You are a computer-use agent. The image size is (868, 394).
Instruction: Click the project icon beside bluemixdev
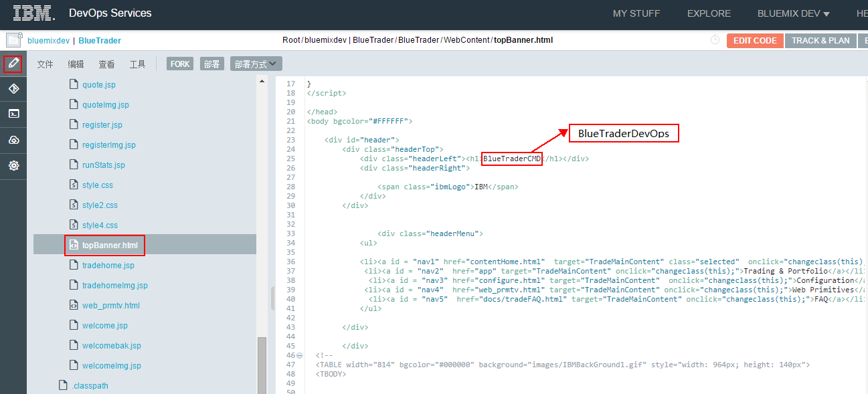pyautogui.click(x=13, y=40)
